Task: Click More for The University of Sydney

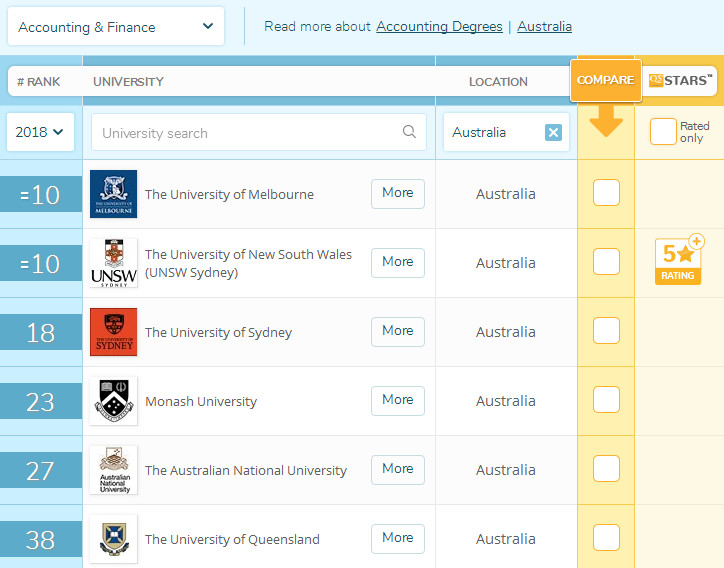Action: point(397,331)
